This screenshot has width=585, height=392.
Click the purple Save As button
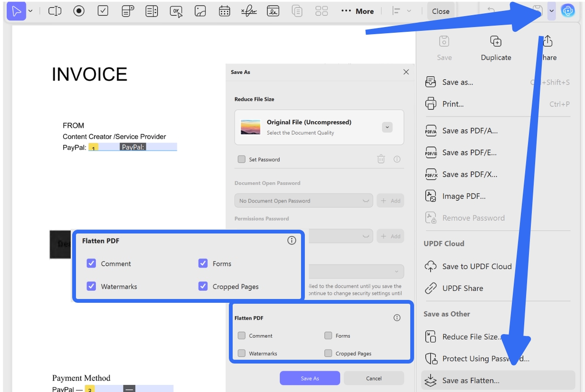(310, 378)
